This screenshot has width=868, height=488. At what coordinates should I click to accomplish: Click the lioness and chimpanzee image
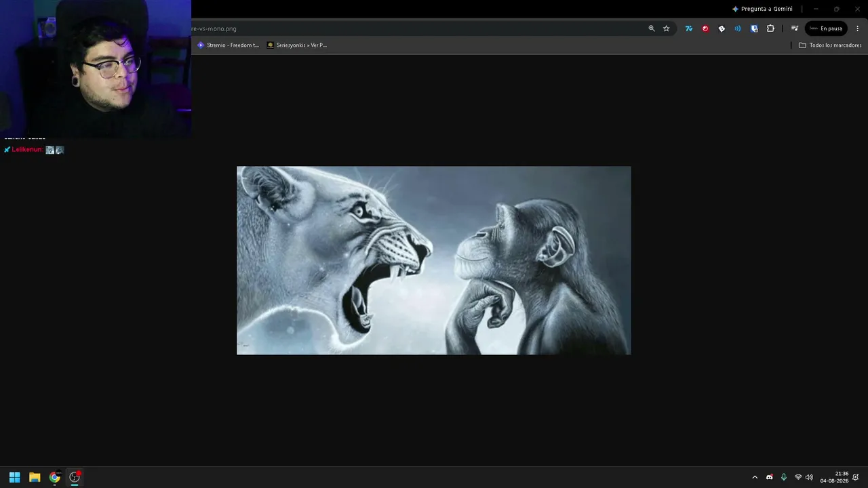pos(434,260)
